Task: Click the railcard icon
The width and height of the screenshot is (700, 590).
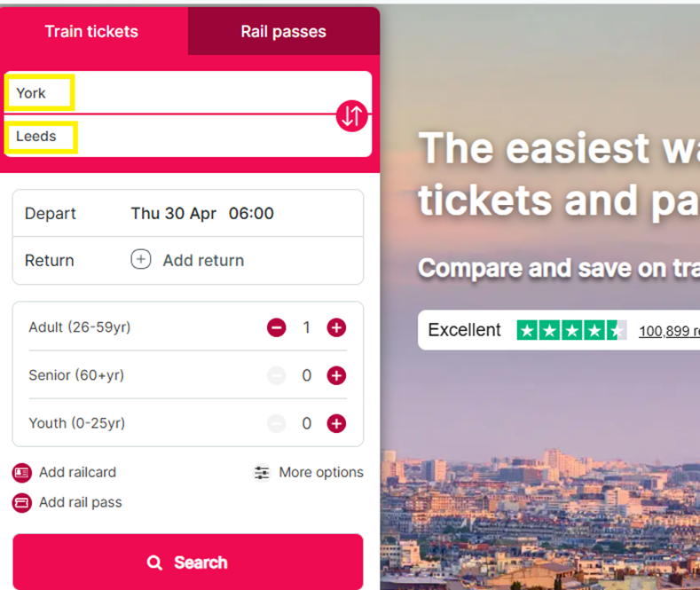Action: pos(21,473)
